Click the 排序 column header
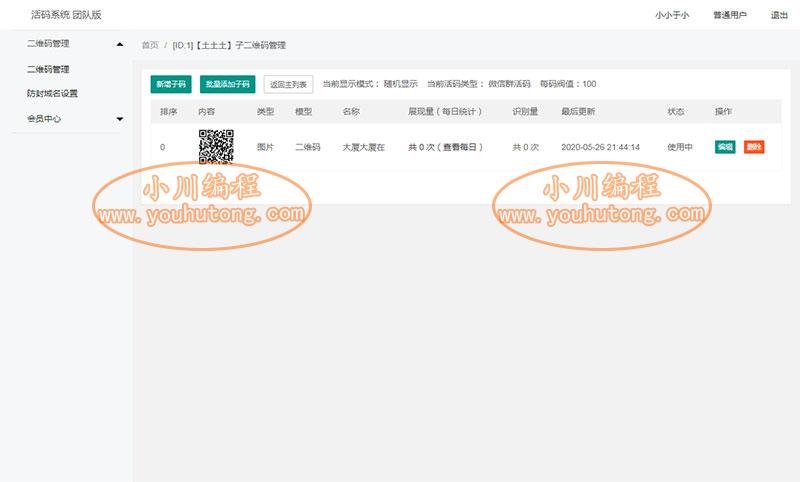The image size is (800, 482). click(168, 111)
